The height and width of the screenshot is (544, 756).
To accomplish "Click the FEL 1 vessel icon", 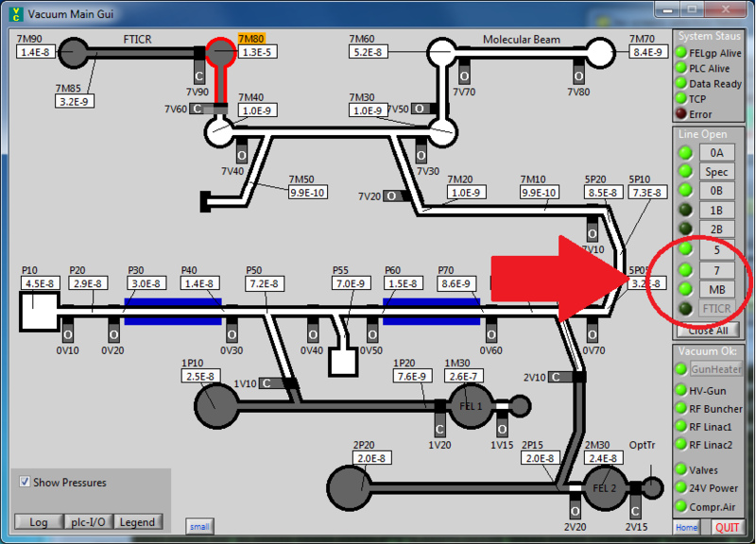I will point(471,406).
